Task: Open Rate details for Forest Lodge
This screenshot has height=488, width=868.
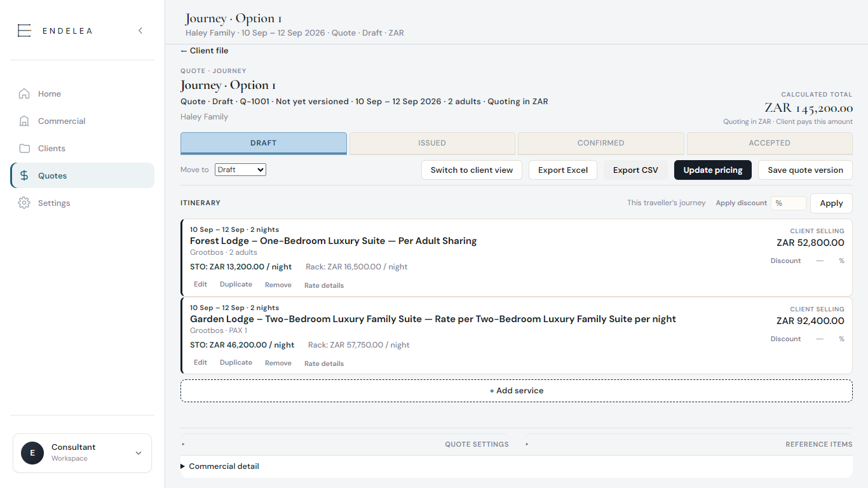Action: (324, 285)
